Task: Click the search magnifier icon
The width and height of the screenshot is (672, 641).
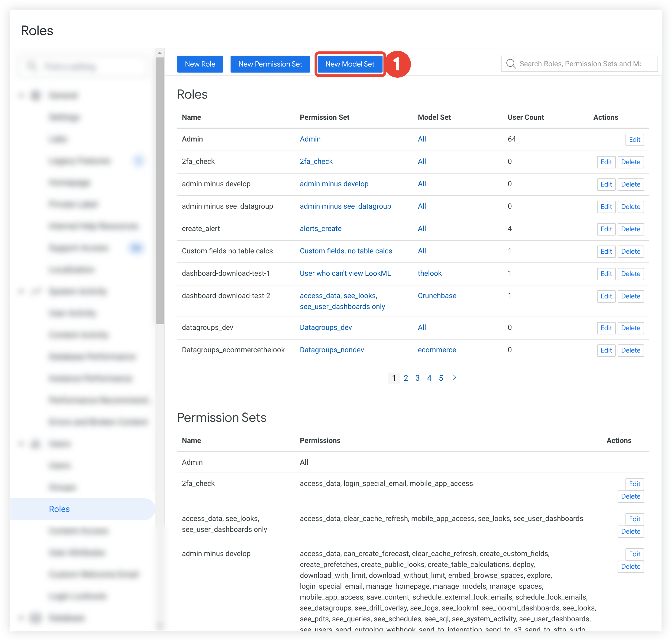Action: (510, 64)
